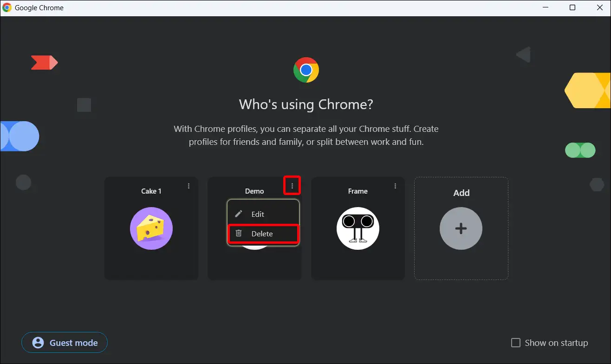Click the Cake 1 profile name
The width and height of the screenshot is (611, 364).
151,191
